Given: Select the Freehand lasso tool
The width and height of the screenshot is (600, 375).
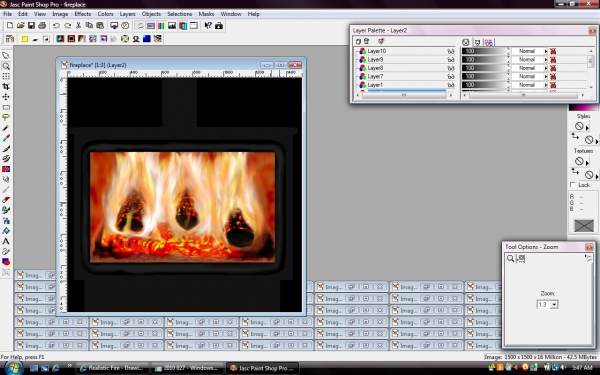Looking at the screenshot, I should coord(6,117).
